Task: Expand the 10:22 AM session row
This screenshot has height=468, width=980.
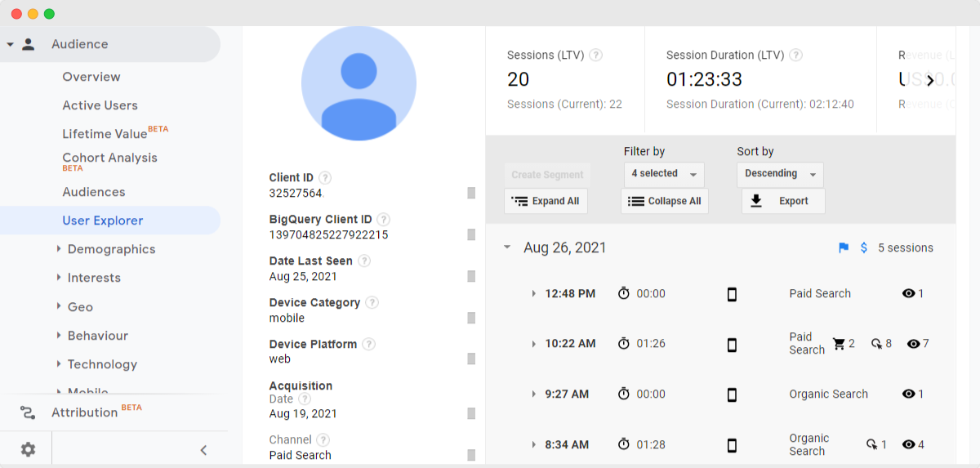Action: click(534, 344)
